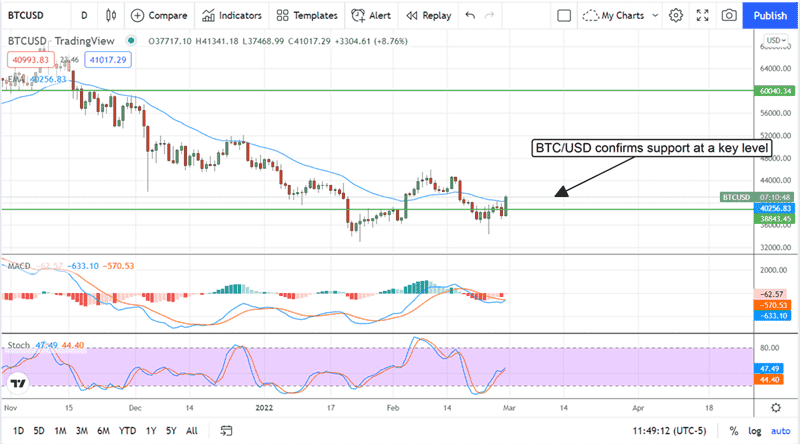The image size is (800, 444).
Task: Click the MACD -62.57 histogram value label
Action: pyautogui.click(x=770, y=294)
